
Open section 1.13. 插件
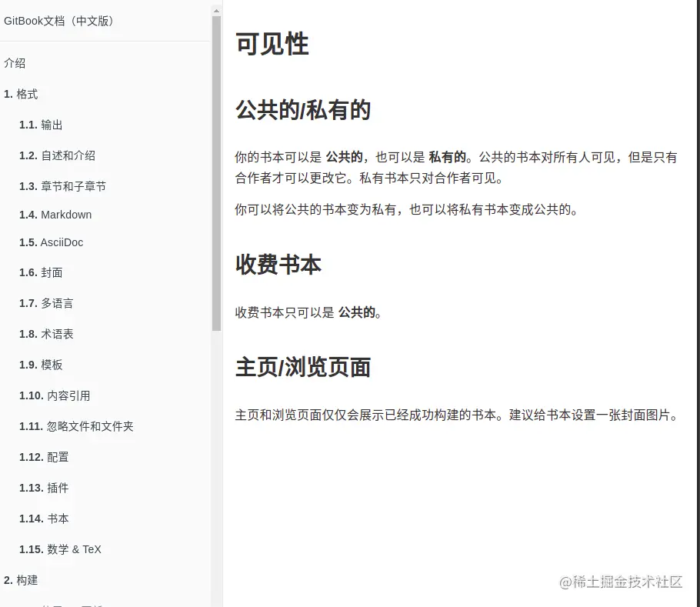(x=44, y=488)
